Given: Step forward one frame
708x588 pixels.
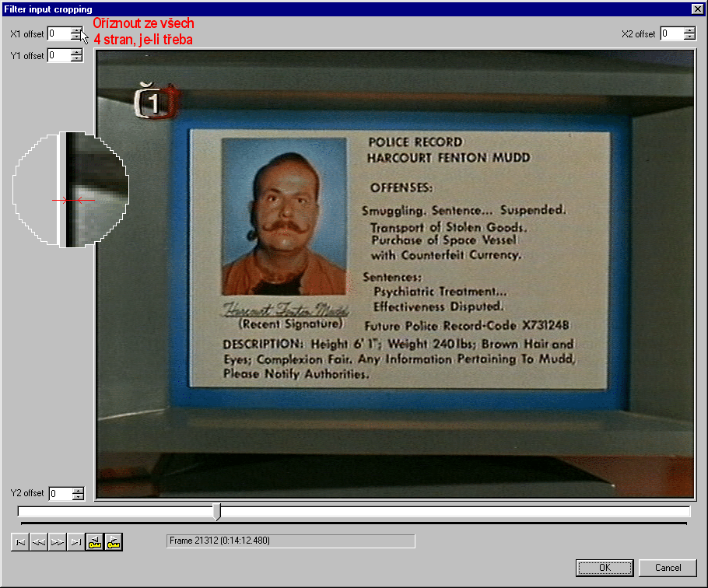Looking at the screenshot, I should pyautogui.click(x=58, y=542).
